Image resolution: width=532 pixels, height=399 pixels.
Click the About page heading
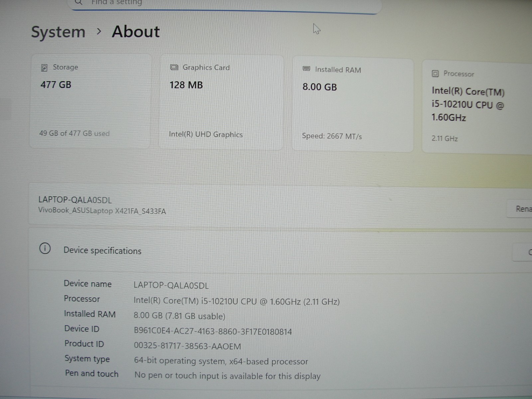[136, 32]
